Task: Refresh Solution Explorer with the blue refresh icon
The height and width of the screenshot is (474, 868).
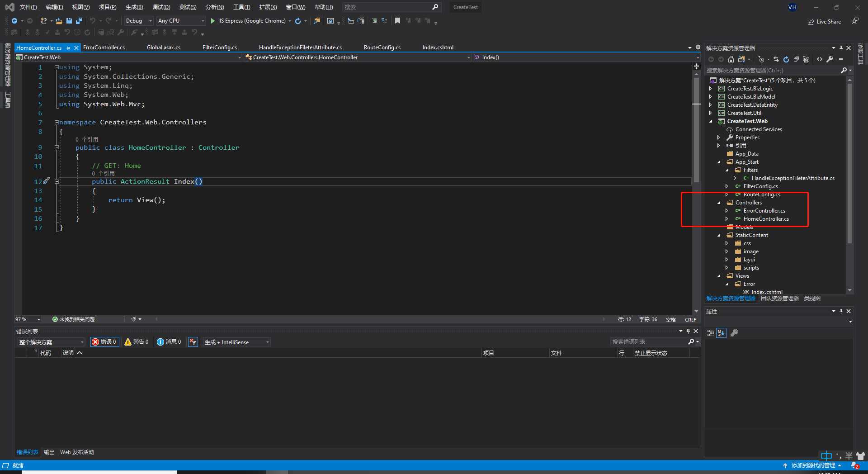Action: point(786,59)
